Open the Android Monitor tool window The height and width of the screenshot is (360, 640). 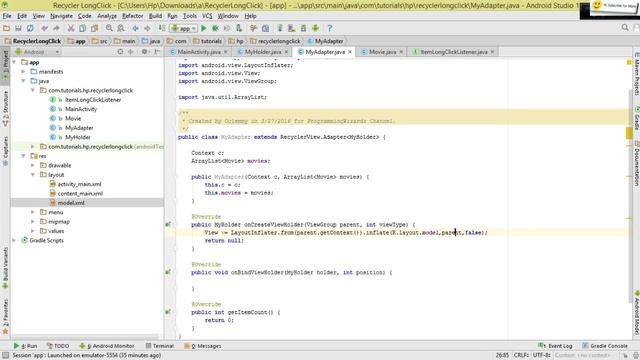pyautogui.click(x=107, y=346)
